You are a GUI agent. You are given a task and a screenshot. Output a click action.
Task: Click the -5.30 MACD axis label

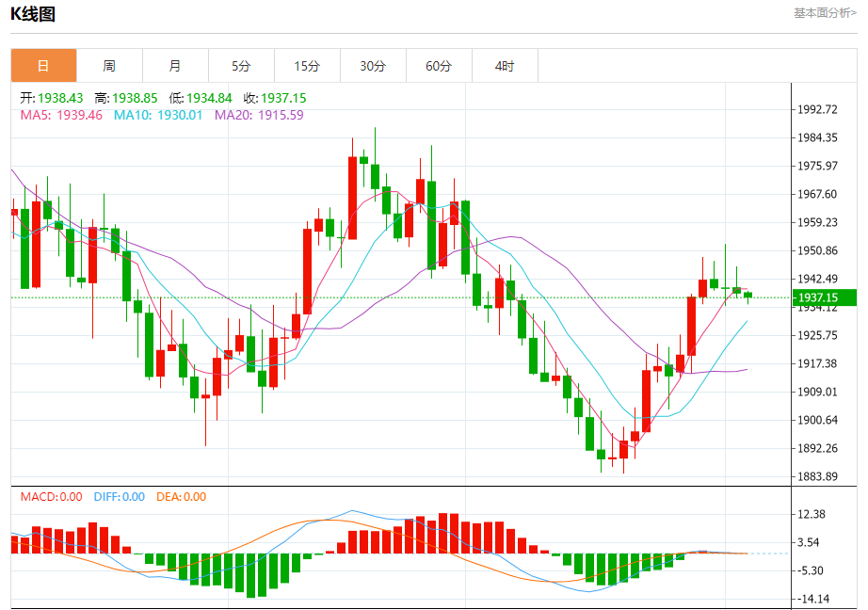[x=811, y=570]
